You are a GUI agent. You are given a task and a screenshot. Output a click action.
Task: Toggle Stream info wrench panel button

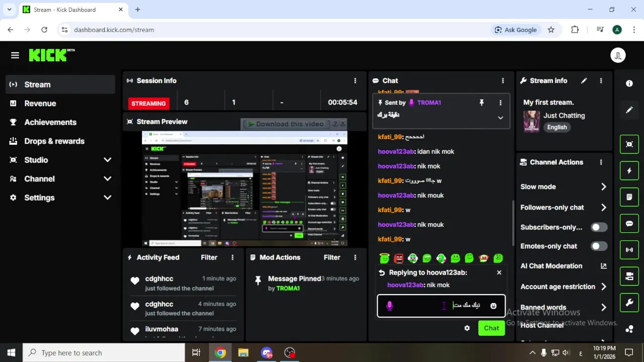pos(629,303)
